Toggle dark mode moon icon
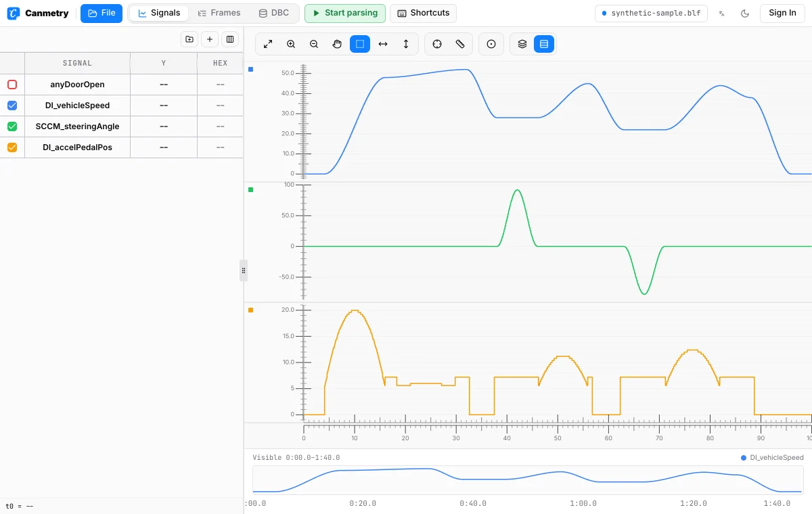Viewport: 812px width, 514px height. tap(745, 13)
